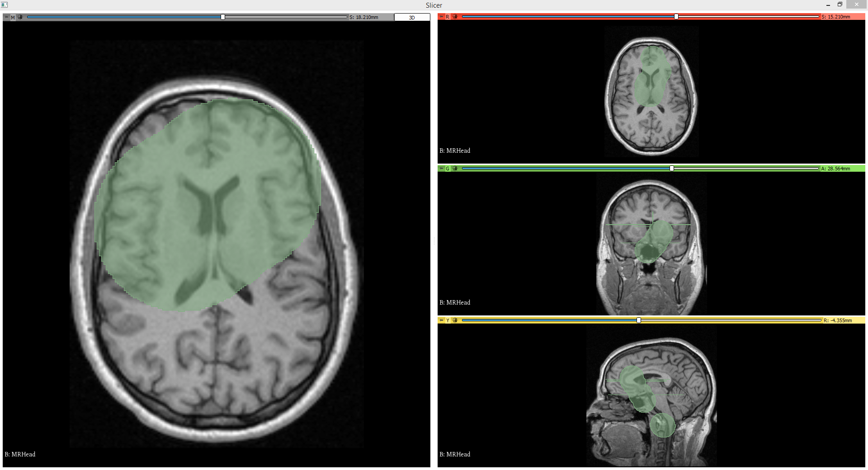
Task: Click the Slicer application icon in the title bar
Action: [x=5, y=5]
